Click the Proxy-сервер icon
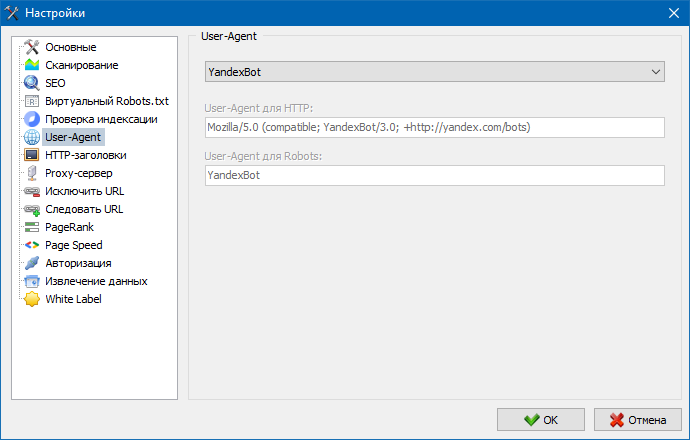 [x=32, y=173]
